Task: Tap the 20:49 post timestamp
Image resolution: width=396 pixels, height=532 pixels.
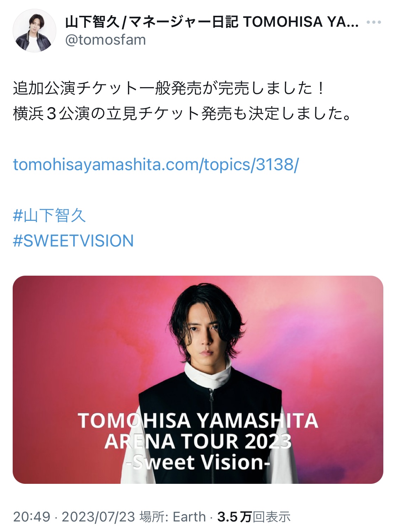Action: [x=32, y=517]
